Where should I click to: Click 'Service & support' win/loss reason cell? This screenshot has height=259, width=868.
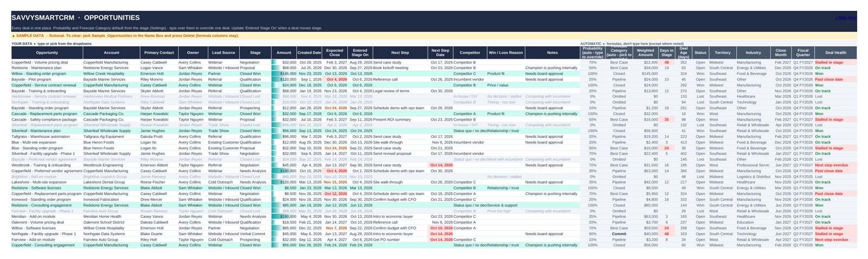pyautogui.click(x=506, y=205)
